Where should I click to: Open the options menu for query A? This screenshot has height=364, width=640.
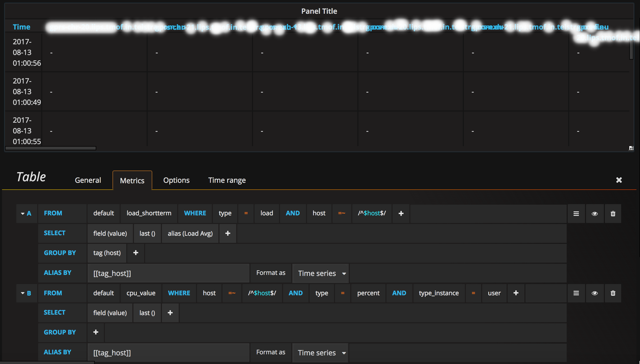click(x=576, y=213)
